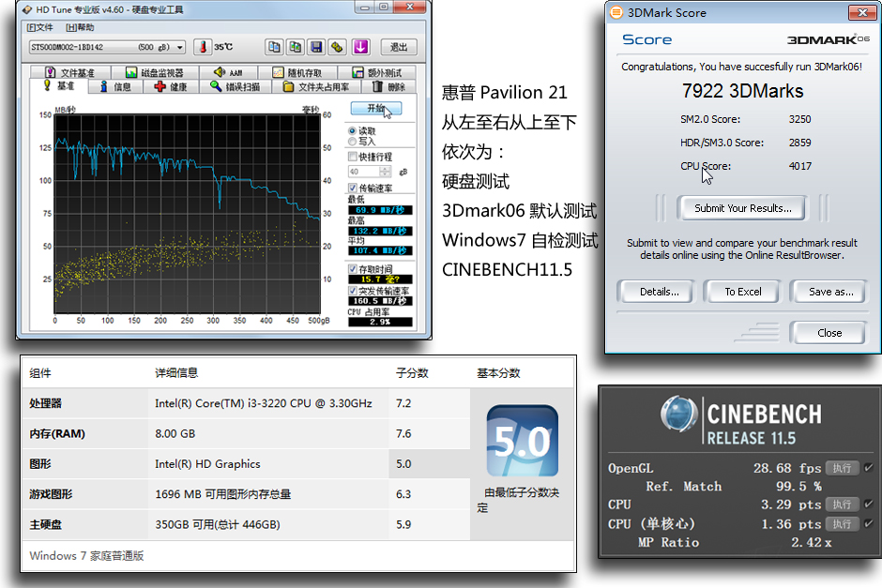Switch to the 文件基准 tab

pyautogui.click(x=69, y=72)
